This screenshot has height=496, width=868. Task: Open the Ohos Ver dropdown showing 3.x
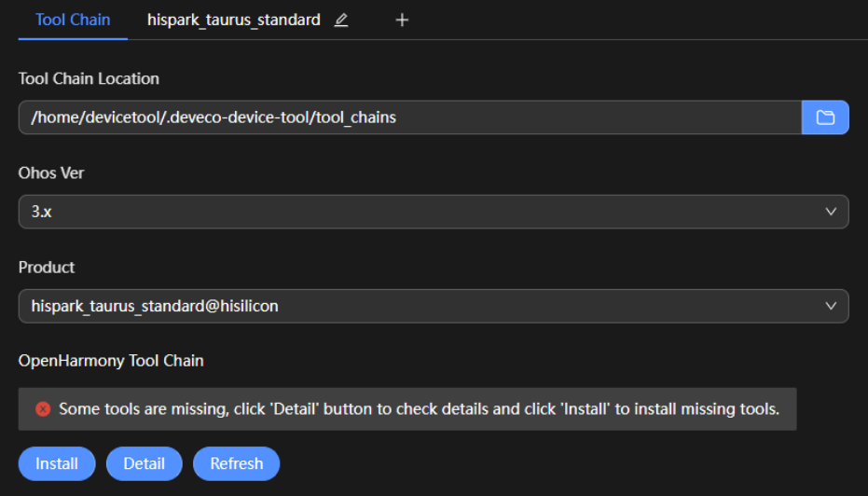[434, 212]
